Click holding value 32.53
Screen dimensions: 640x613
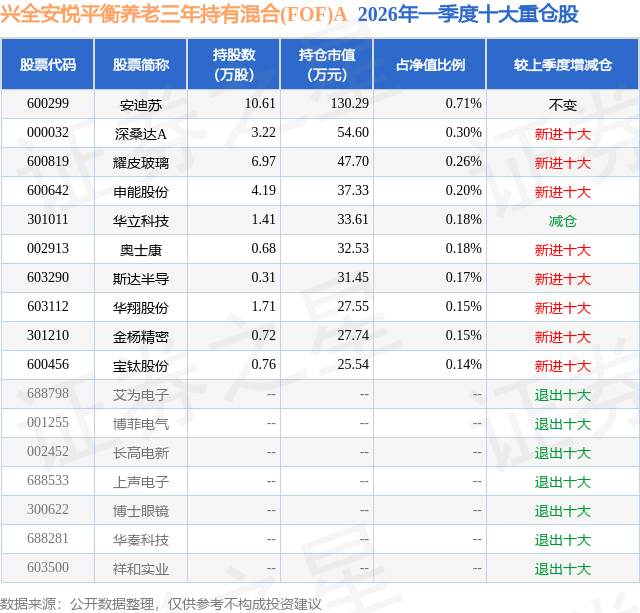tap(353, 248)
